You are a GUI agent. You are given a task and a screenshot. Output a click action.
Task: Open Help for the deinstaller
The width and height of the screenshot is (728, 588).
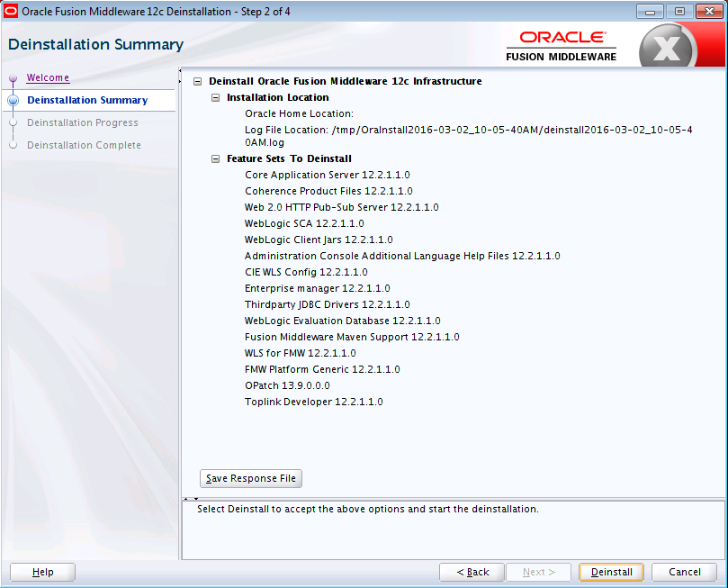(42, 572)
